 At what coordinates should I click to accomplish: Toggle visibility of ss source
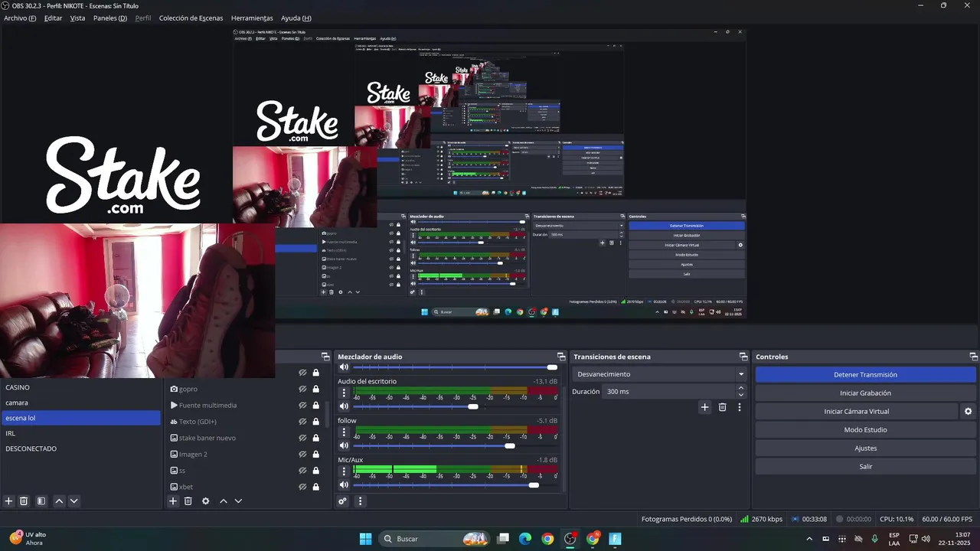303,470
